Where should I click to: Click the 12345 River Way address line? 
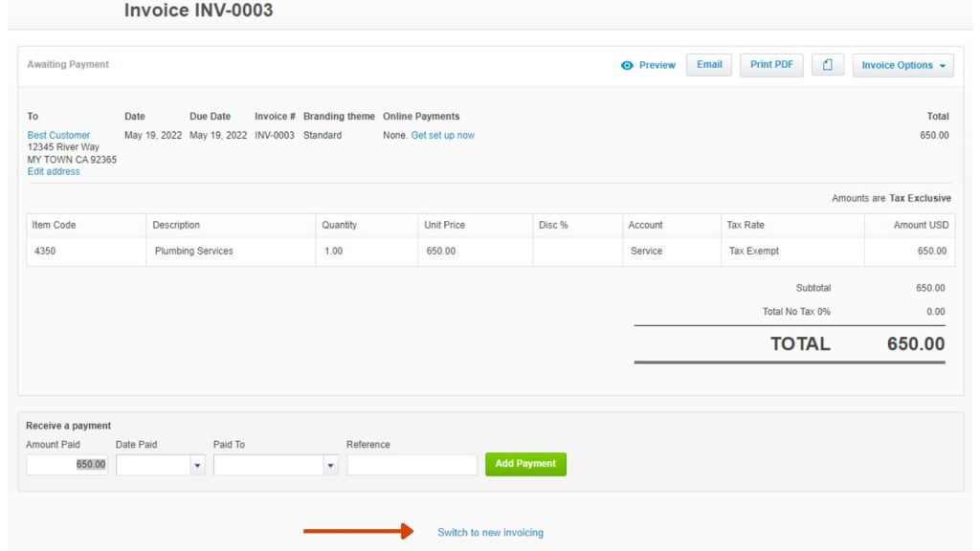pos(63,146)
